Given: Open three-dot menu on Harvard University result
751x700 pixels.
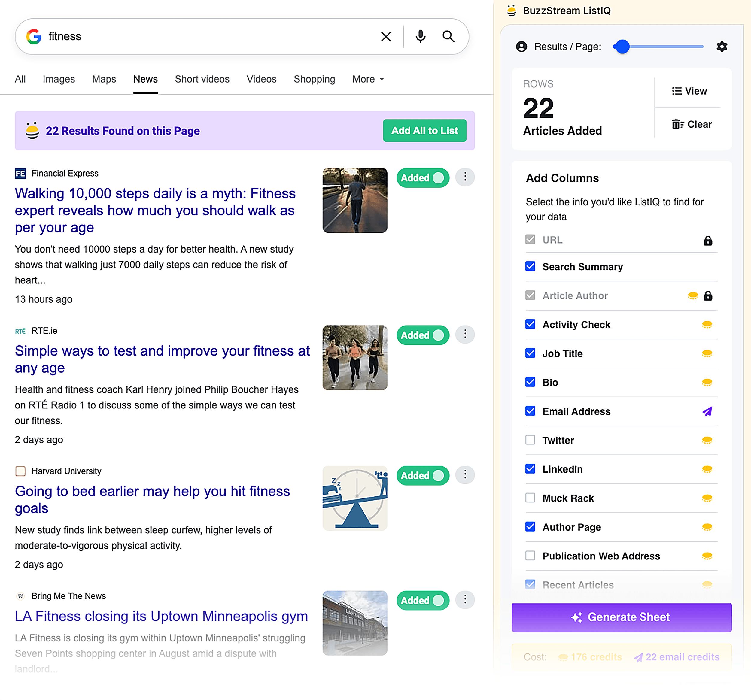Looking at the screenshot, I should [465, 475].
